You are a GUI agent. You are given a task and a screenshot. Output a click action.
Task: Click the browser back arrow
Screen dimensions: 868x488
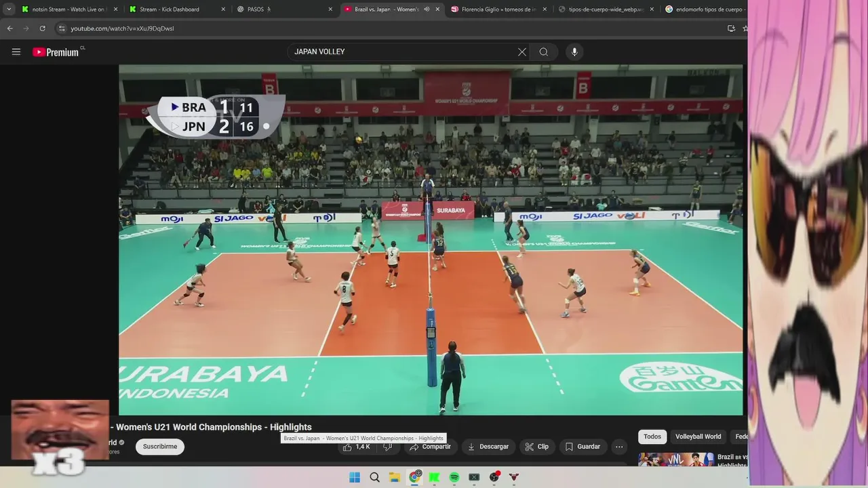tap(10, 28)
